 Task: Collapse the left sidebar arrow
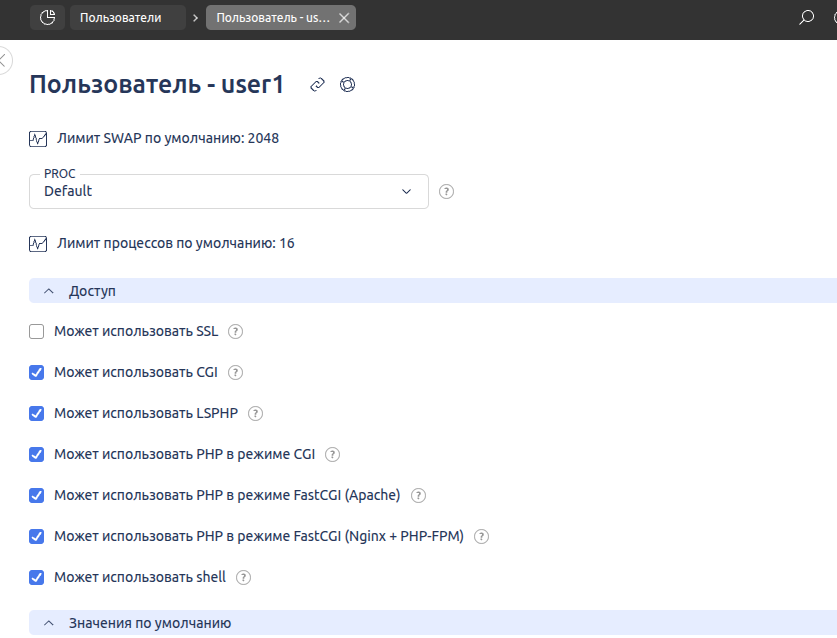(x=3, y=60)
